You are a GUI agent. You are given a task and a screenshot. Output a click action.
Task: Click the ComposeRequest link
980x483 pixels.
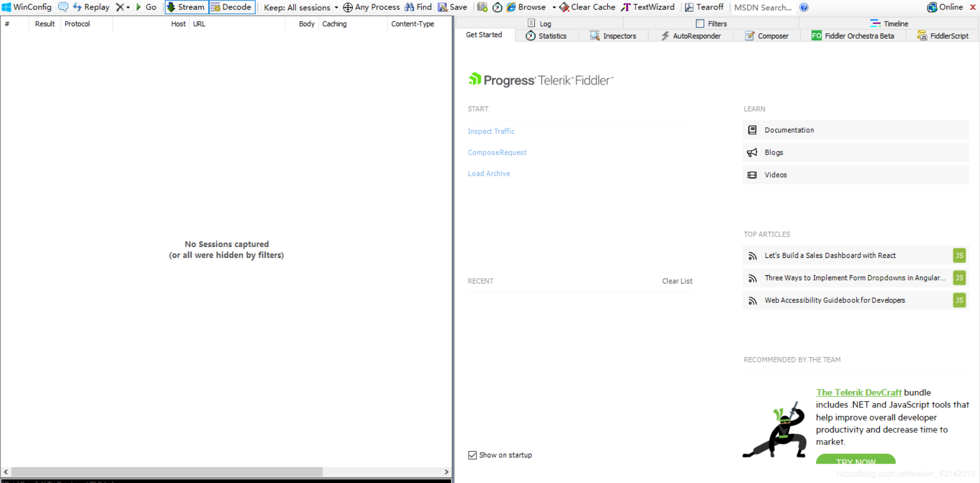497,152
